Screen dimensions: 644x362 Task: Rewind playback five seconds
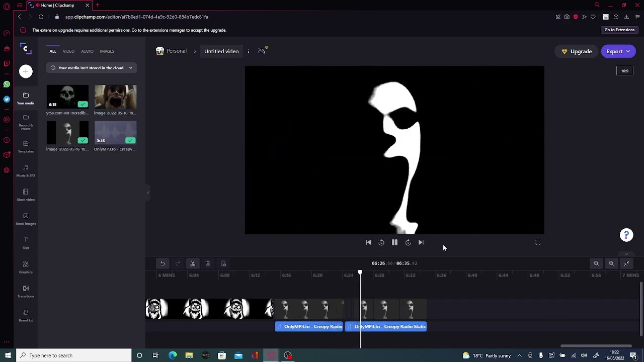pyautogui.click(x=381, y=242)
